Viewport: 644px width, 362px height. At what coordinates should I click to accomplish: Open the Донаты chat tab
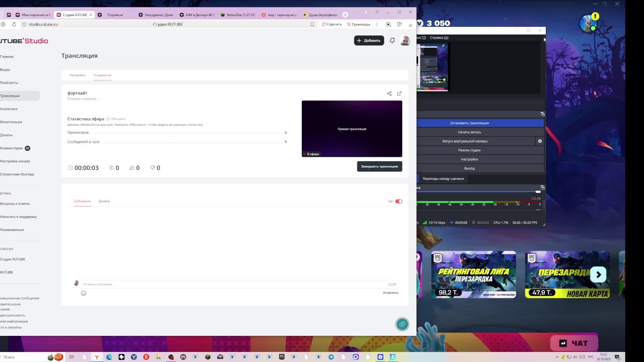tap(104, 201)
